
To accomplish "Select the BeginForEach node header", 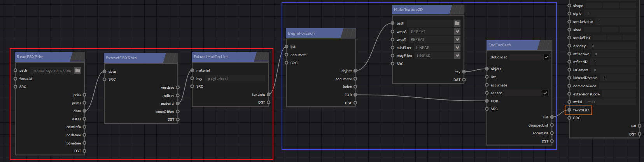I will point(321,33).
